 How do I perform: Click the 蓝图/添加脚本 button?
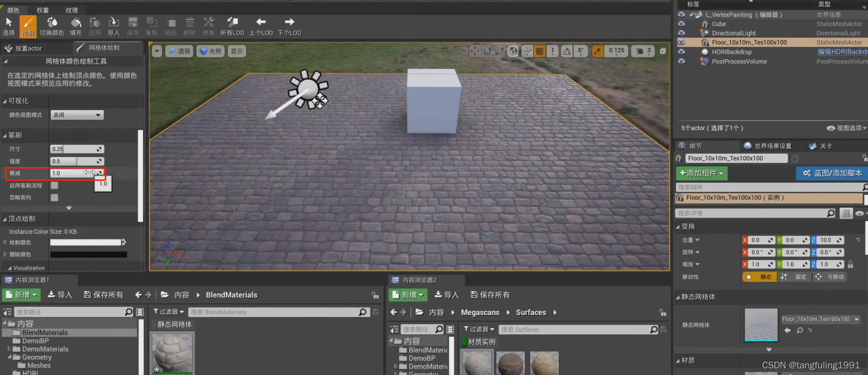click(832, 173)
